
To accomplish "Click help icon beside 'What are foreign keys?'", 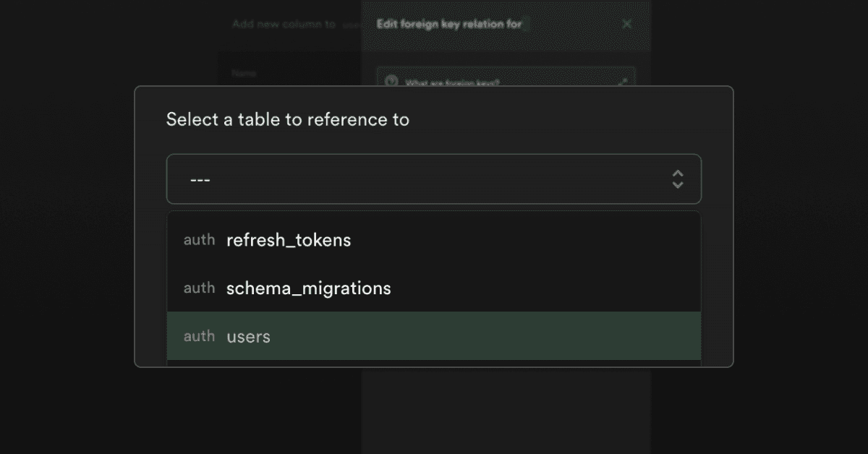I will (391, 81).
